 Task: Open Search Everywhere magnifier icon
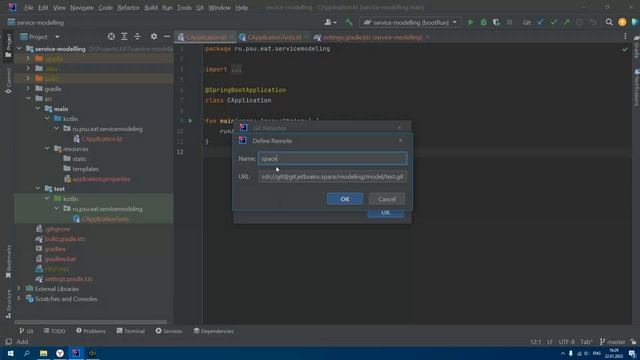click(609, 22)
